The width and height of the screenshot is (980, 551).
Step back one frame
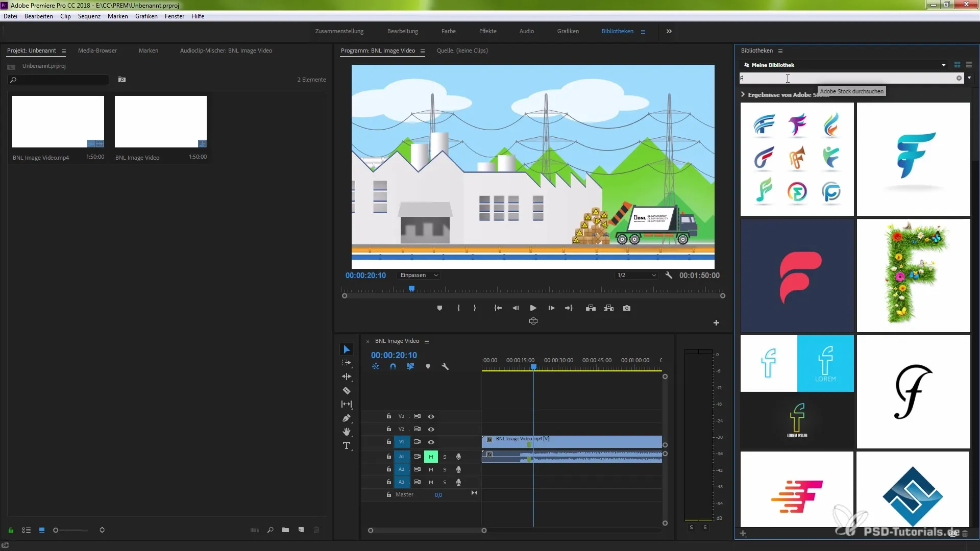coord(516,308)
